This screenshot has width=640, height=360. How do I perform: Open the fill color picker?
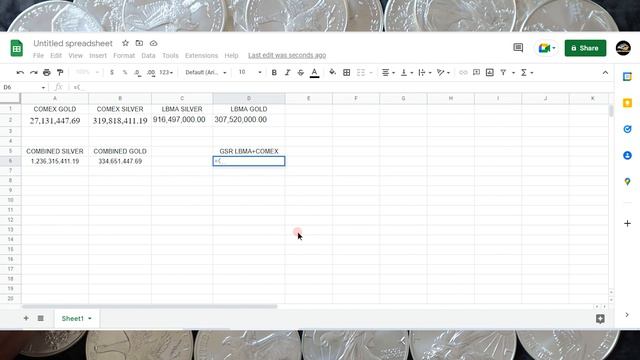point(332,73)
